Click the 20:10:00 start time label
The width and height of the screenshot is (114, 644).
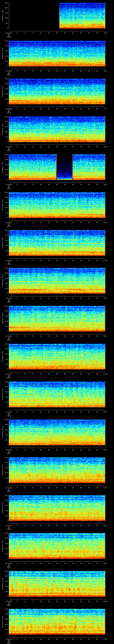click(9, 260)
